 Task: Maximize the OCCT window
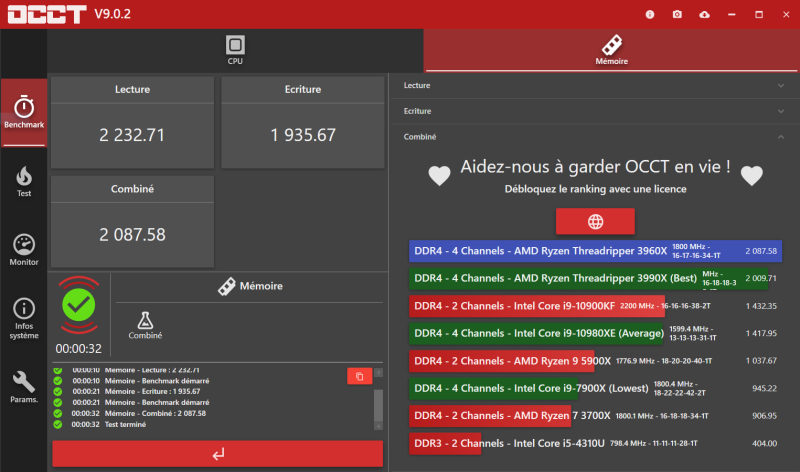click(759, 14)
